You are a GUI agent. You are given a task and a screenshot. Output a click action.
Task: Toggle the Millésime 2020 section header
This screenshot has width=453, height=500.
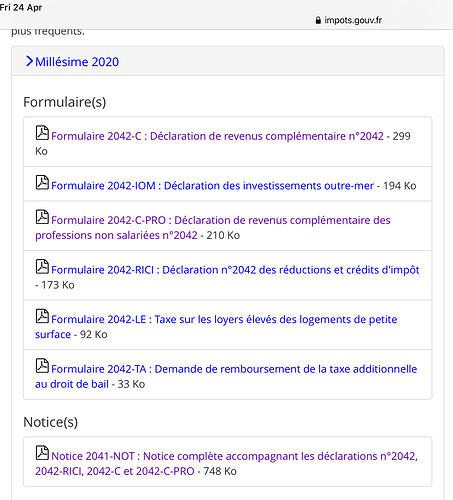(228, 61)
